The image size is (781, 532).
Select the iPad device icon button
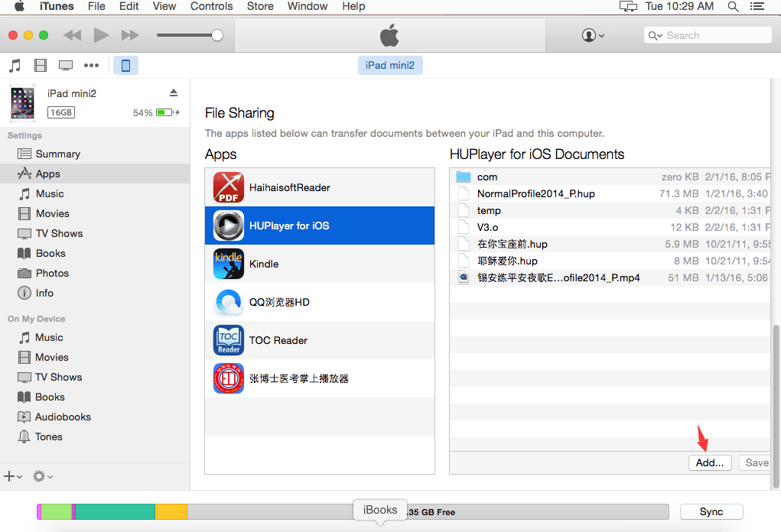tap(125, 65)
